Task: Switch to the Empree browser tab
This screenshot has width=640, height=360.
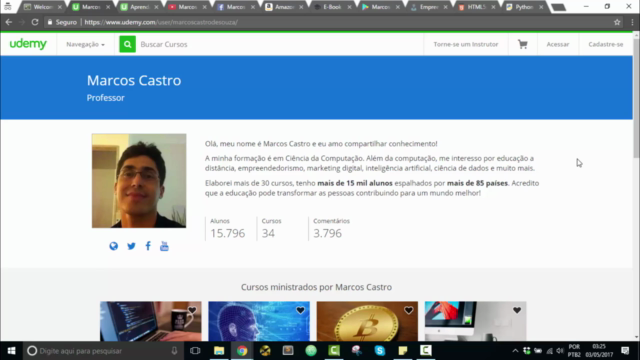Action: pos(429,7)
